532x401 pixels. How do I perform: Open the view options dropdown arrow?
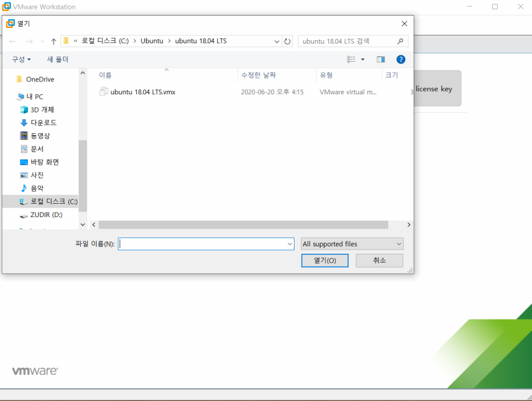[363, 59]
